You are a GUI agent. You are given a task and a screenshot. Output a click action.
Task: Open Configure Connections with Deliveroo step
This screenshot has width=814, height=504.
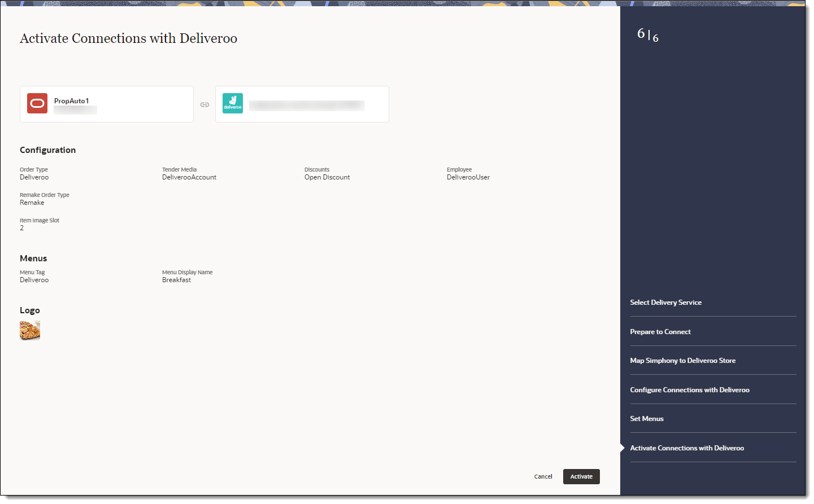[x=690, y=390]
